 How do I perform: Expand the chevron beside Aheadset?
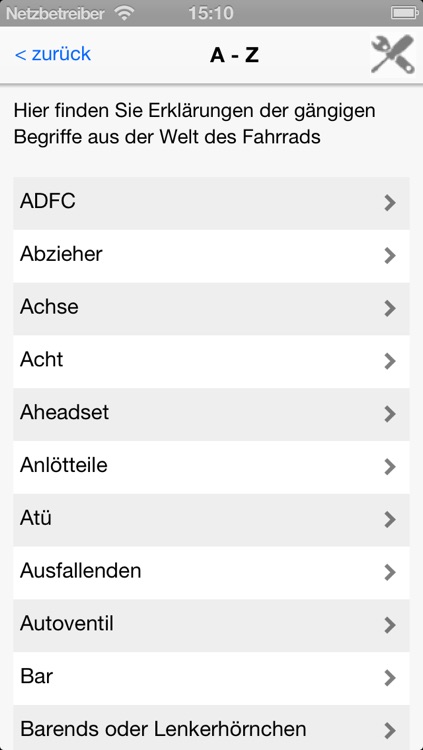tap(390, 414)
